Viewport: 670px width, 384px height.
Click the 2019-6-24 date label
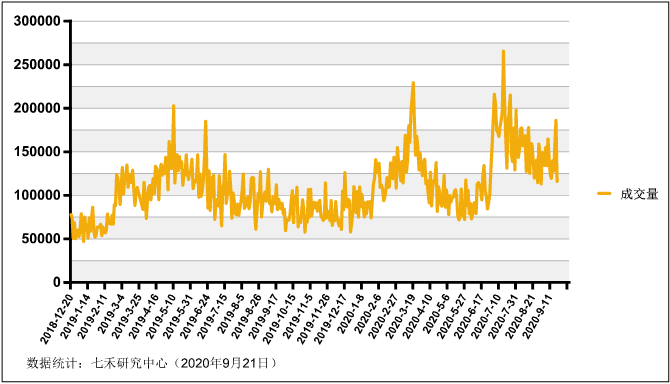coord(196,316)
